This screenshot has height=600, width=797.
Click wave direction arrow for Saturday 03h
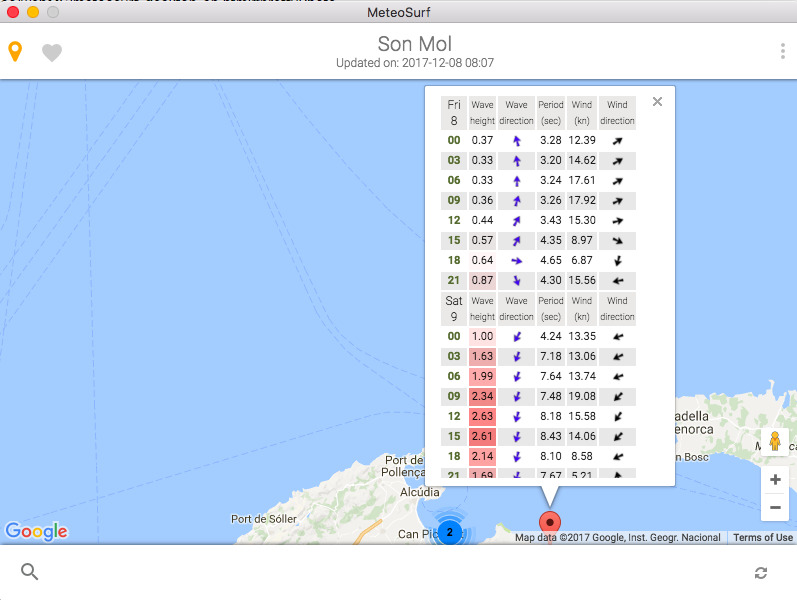point(516,356)
